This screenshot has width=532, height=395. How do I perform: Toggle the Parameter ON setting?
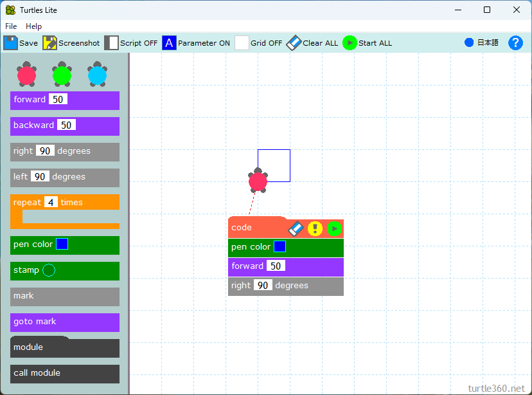[x=169, y=43]
